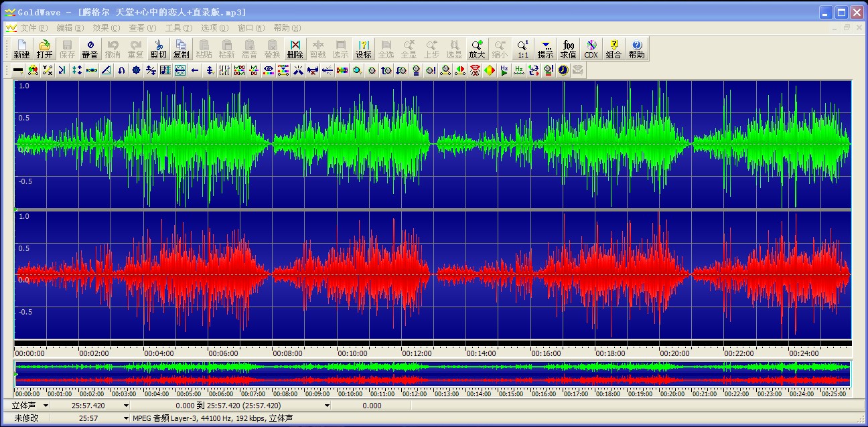Open the 25:57.420 length dropdown
868x427 pixels.
(x=126, y=406)
